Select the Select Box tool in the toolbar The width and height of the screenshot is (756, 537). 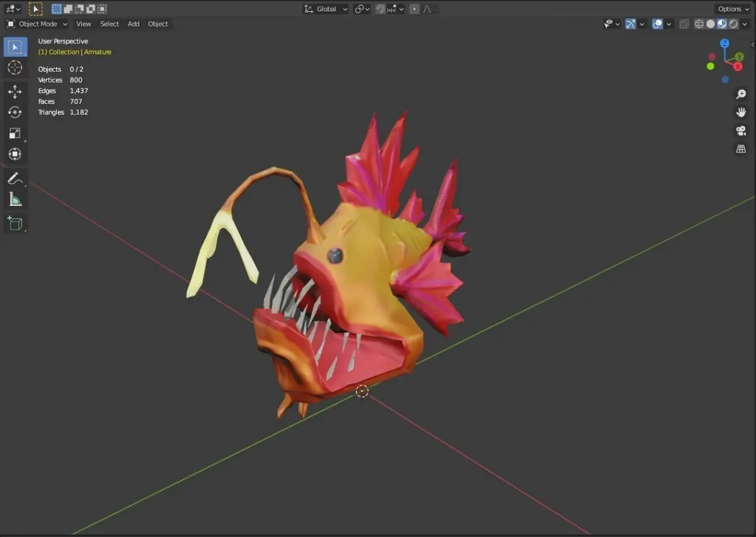[15, 47]
